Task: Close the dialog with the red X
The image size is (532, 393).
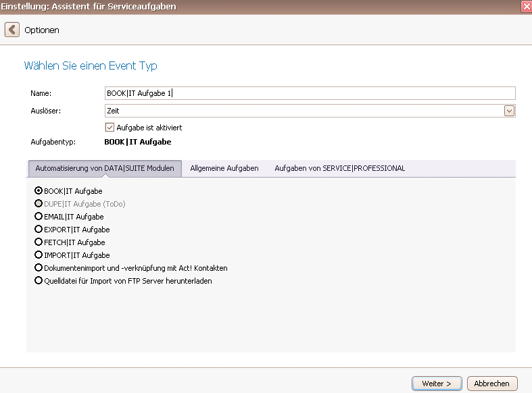Action: click(x=526, y=7)
